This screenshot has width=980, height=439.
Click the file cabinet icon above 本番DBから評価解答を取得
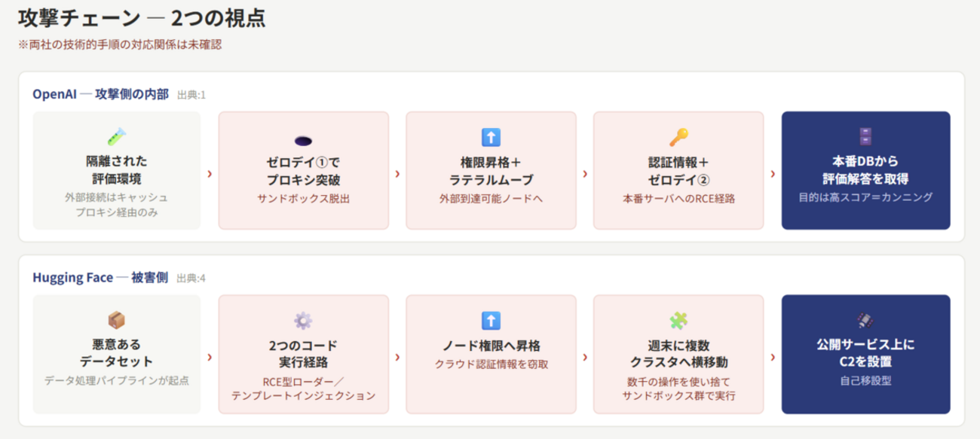tap(865, 136)
